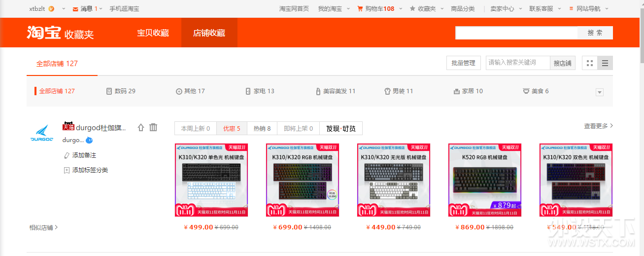Select the 即将上架 0 tab

pyautogui.click(x=298, y=128)
